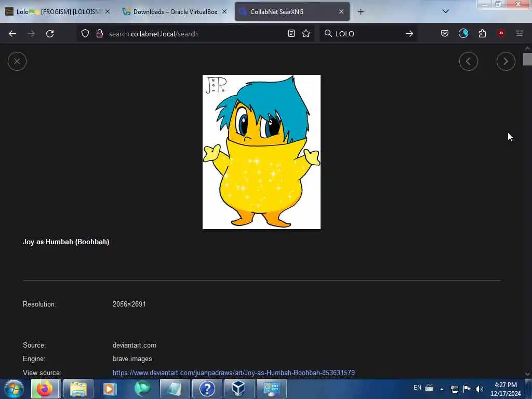Open the on-screen keyboard tray icon
Screen dimensions: 532x399
click(x=429, y=388)
